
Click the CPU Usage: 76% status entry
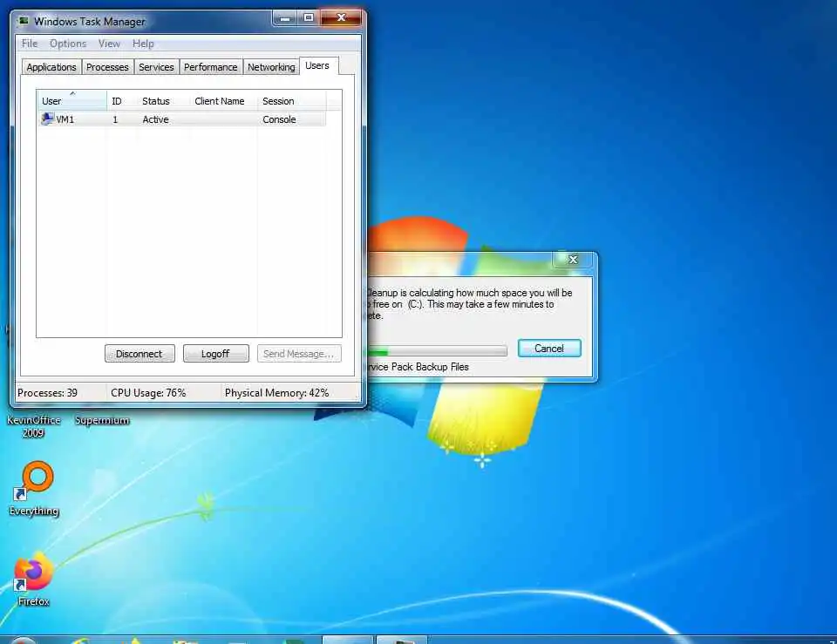pos(148,393)
